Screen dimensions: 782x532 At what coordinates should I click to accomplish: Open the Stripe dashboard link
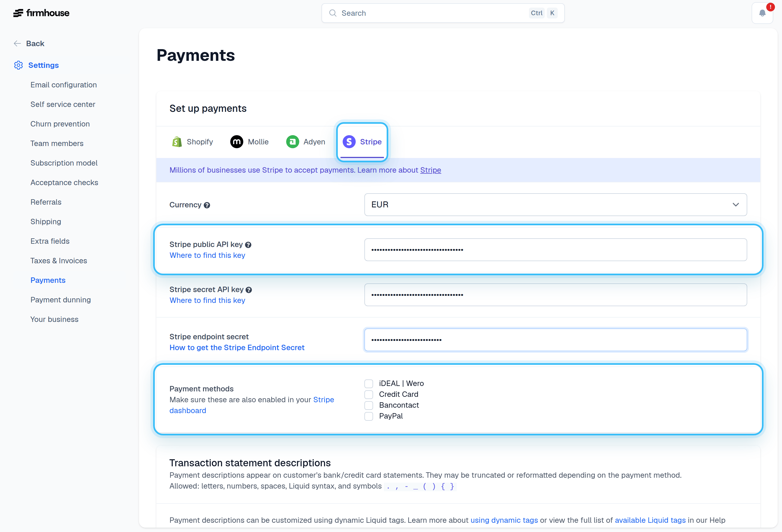click(252, 405)
